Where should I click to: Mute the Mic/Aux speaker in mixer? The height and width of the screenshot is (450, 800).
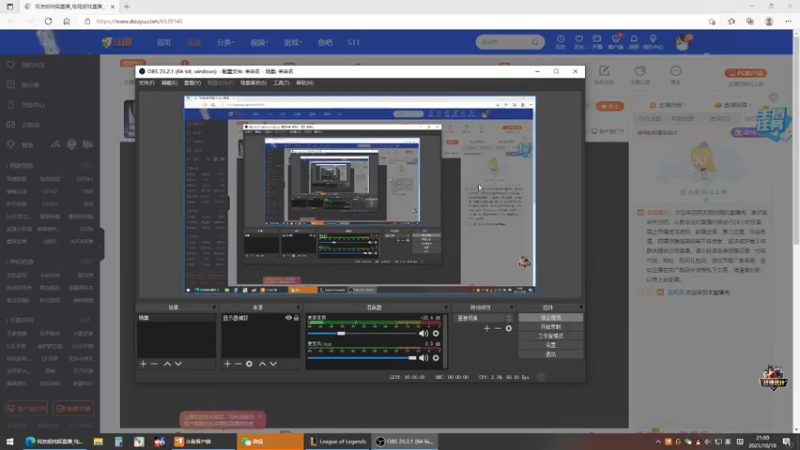click(x=423, y=358)
